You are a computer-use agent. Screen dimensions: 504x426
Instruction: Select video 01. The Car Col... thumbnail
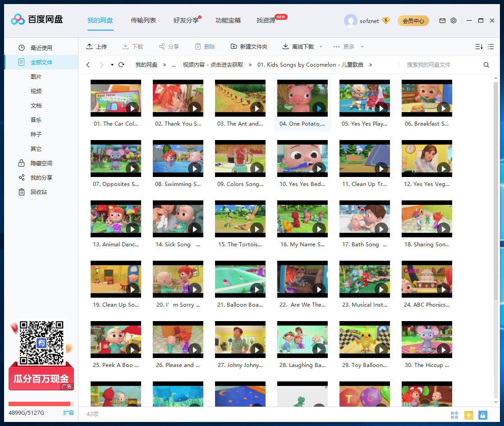coord(116,98)
